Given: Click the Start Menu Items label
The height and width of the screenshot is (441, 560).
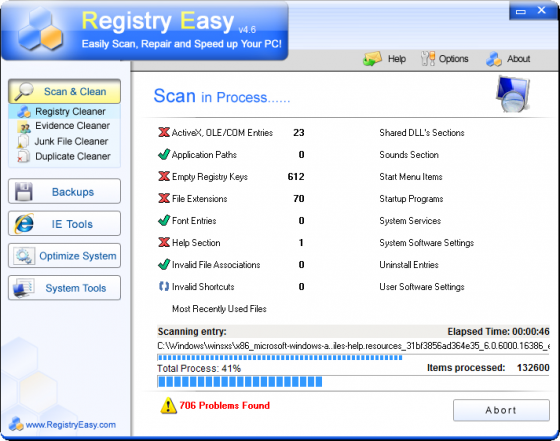Looking at the screenshot, I should coord(411,177).
